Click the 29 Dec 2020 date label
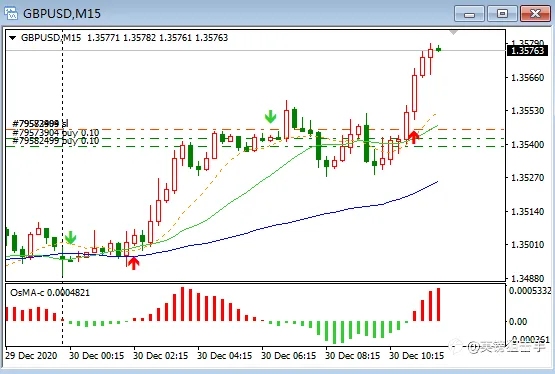 point(31,356)
